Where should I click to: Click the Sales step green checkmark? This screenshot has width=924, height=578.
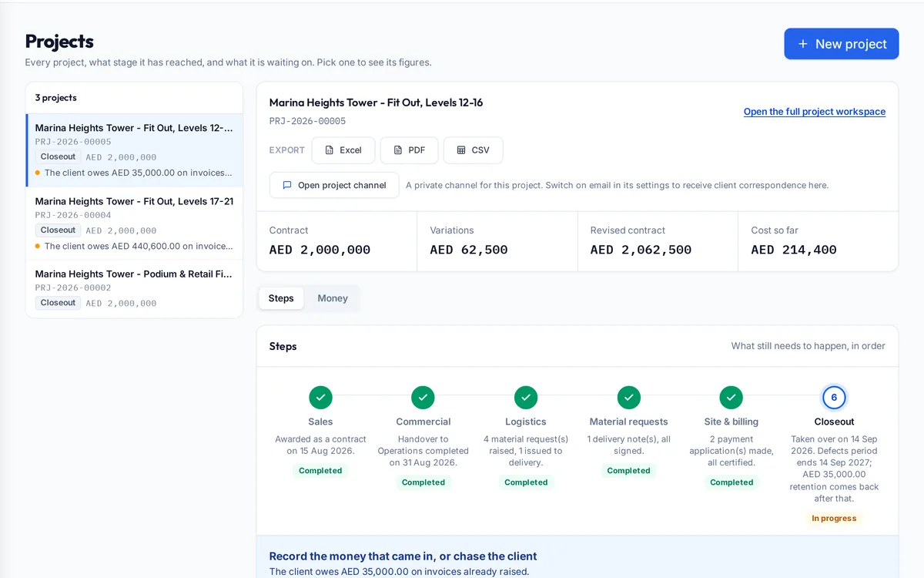pyautogui.click(x=320, y=398)
